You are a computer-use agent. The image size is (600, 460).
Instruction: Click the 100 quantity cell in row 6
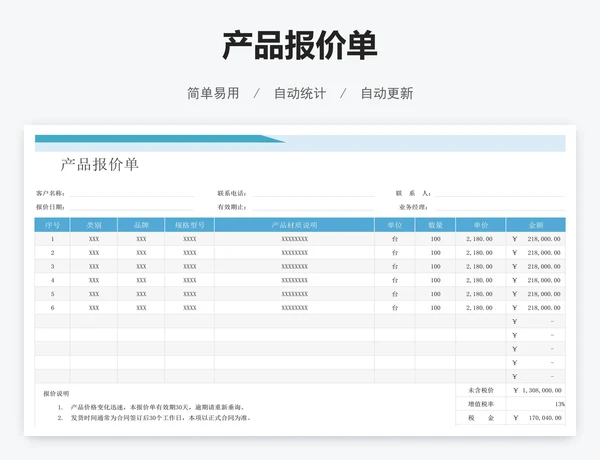tap(435, 308)
